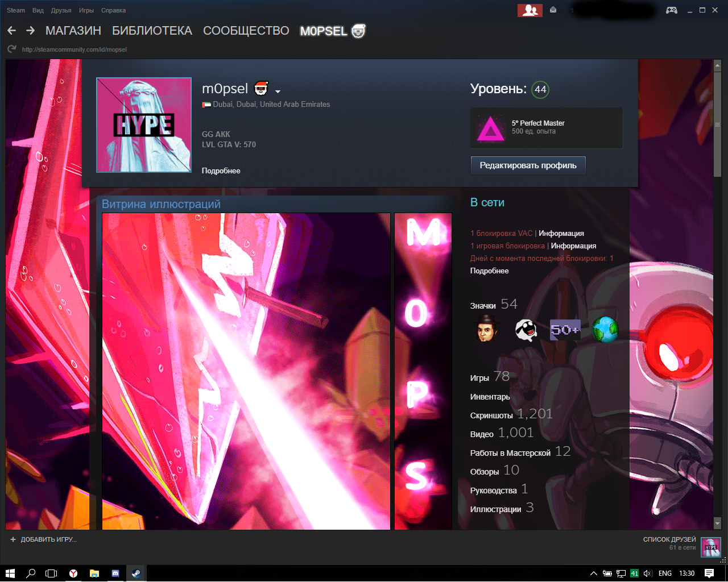This screenshot has width=728, height=582.
Task: Click Подробнее under profile summary
Action: coord(221,171)
